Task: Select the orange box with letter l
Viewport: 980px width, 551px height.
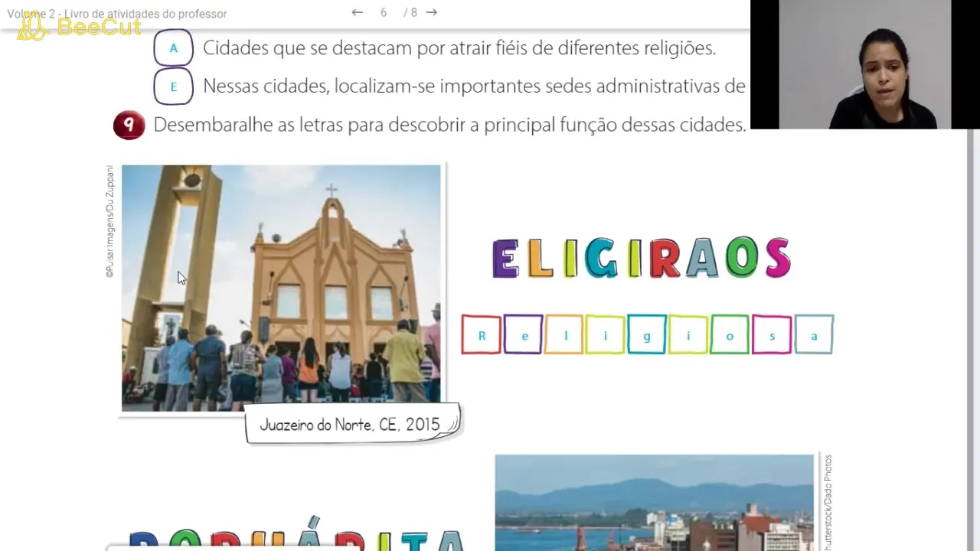Action: pos(564,334)
